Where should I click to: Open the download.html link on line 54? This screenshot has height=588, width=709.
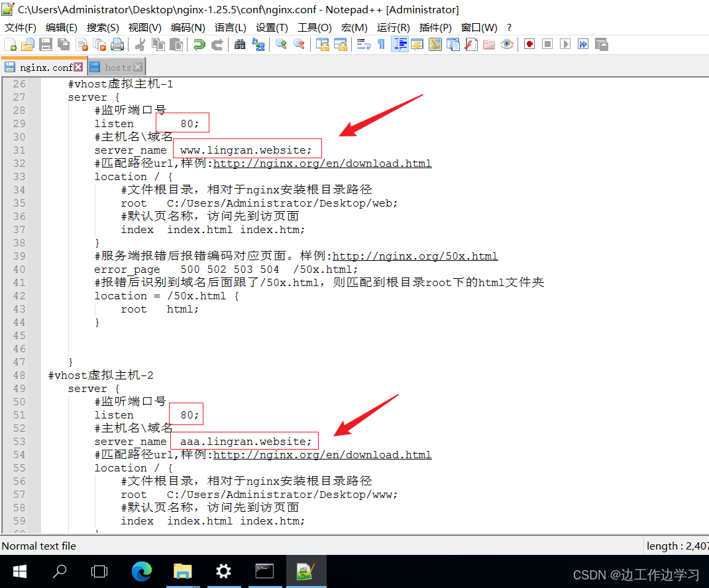[x=323, y=455]
